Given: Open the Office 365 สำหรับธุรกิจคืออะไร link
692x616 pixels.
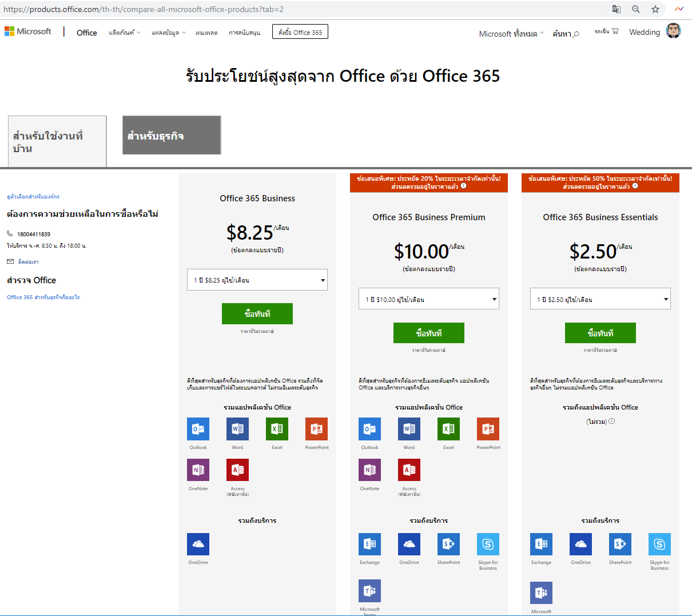Looking at the screenshot, I should [43, 297].
